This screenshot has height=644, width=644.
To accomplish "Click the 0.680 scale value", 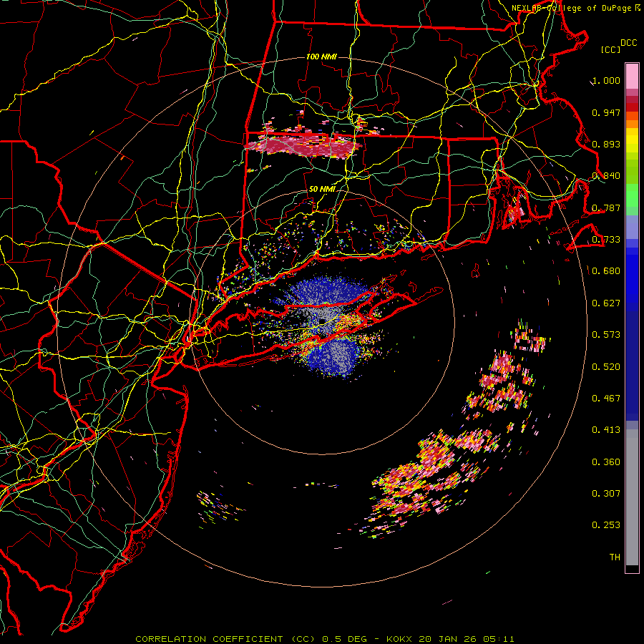I will click(x=606, y=271).
